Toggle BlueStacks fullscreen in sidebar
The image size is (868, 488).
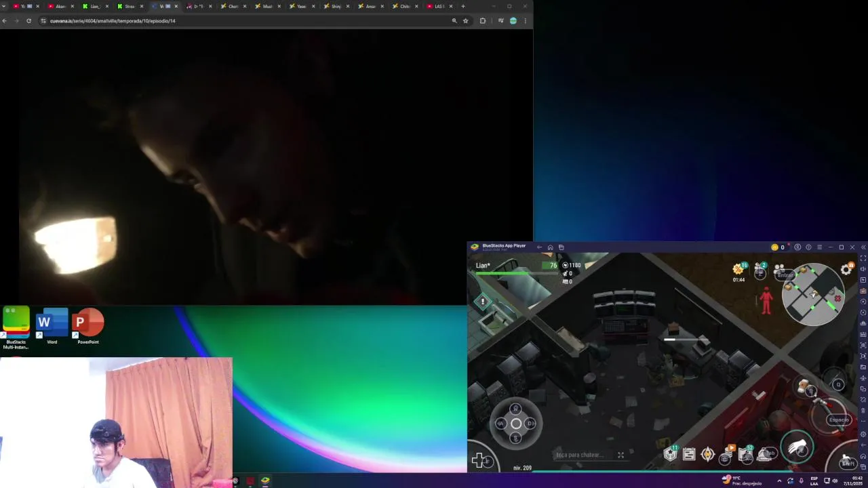tap(863, 258)
